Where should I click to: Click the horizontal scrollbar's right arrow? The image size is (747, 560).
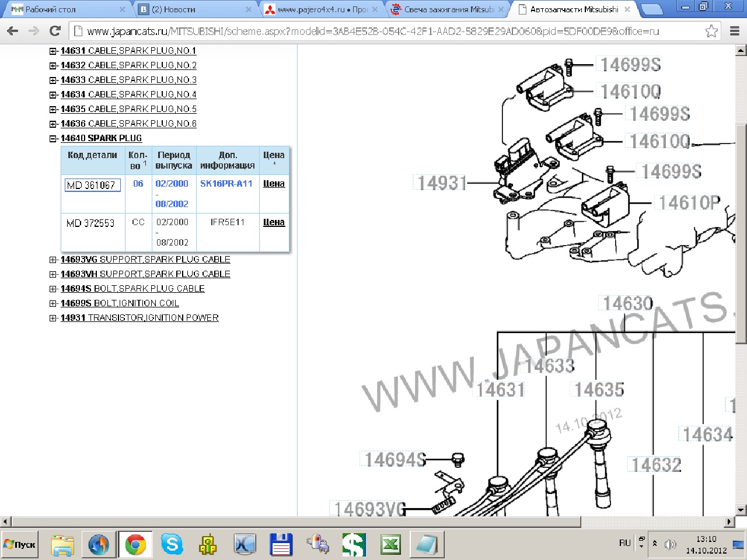[x=729, y=521]
